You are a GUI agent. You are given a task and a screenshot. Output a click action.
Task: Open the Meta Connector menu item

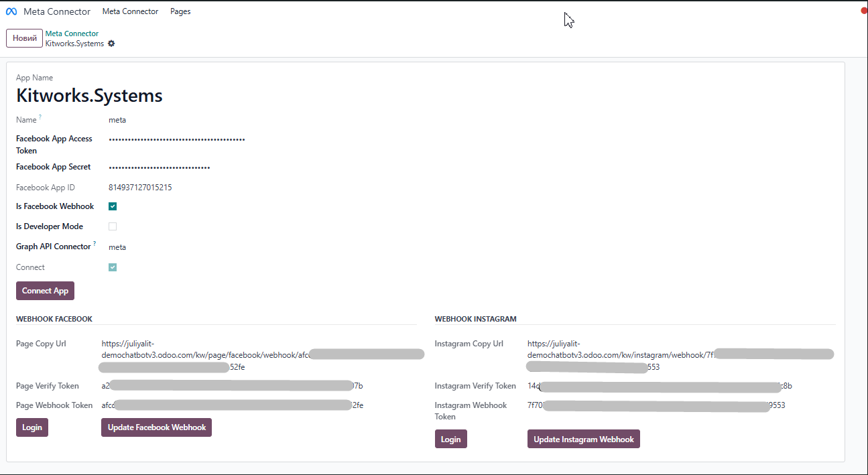[130, 11]
